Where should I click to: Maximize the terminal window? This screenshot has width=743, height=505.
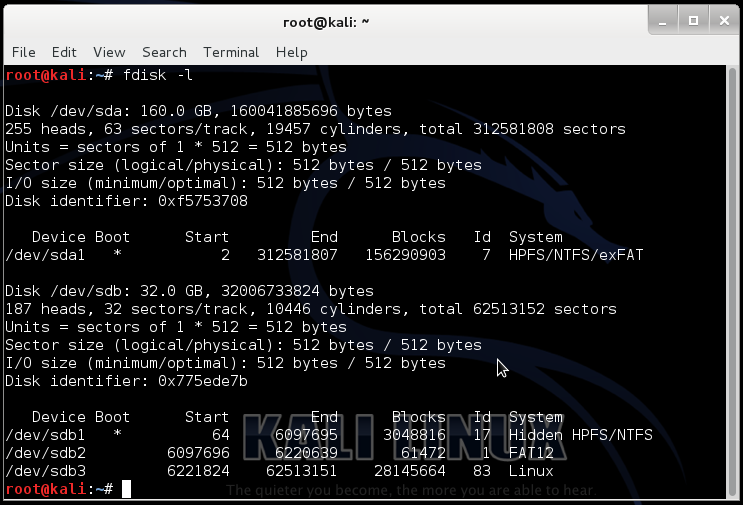pyautogui.click(x=691, y=19)
